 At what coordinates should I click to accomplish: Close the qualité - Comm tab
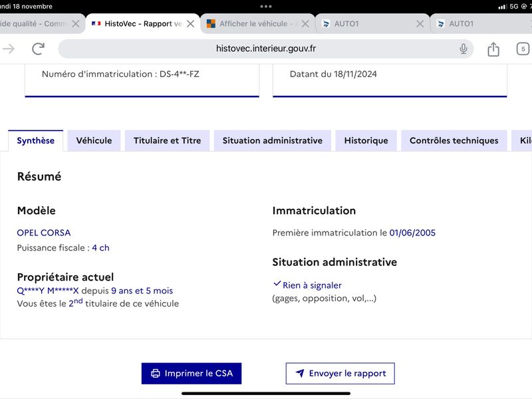76,24
